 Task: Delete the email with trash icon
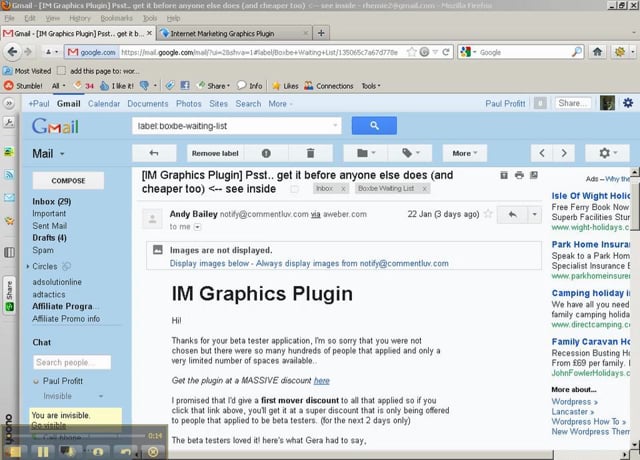click(311, 153)
